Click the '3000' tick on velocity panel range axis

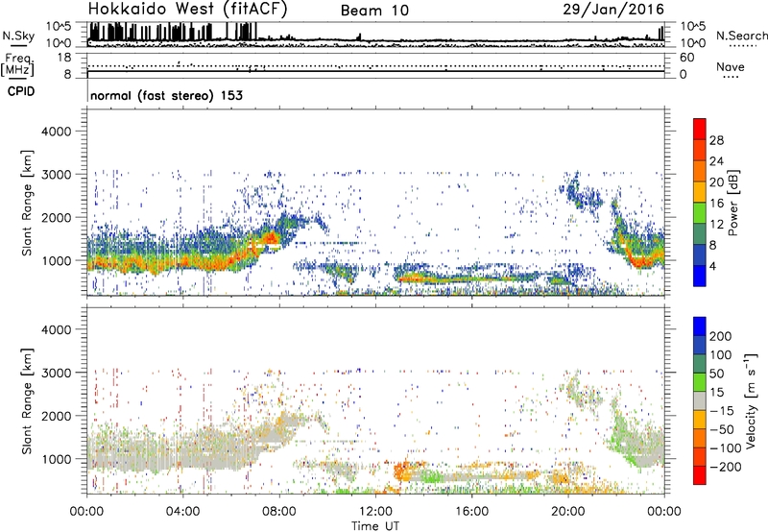pos(57,373)
